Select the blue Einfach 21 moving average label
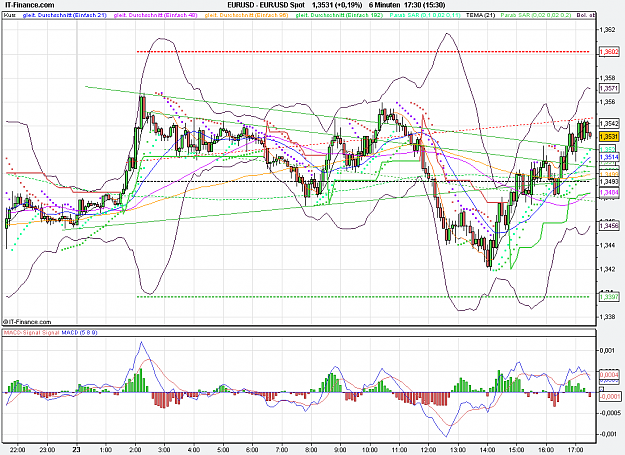Screen dimensions: 625x455 point(65,15)
